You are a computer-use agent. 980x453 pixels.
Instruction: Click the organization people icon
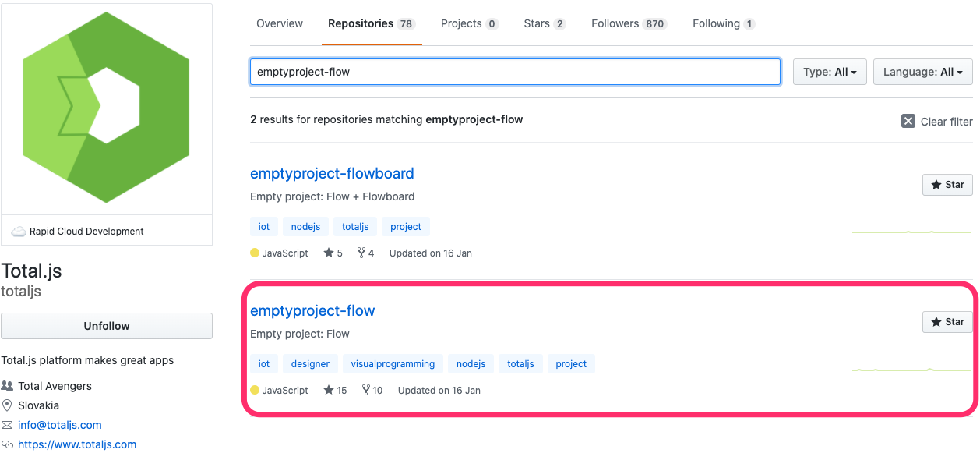[7, 386]
